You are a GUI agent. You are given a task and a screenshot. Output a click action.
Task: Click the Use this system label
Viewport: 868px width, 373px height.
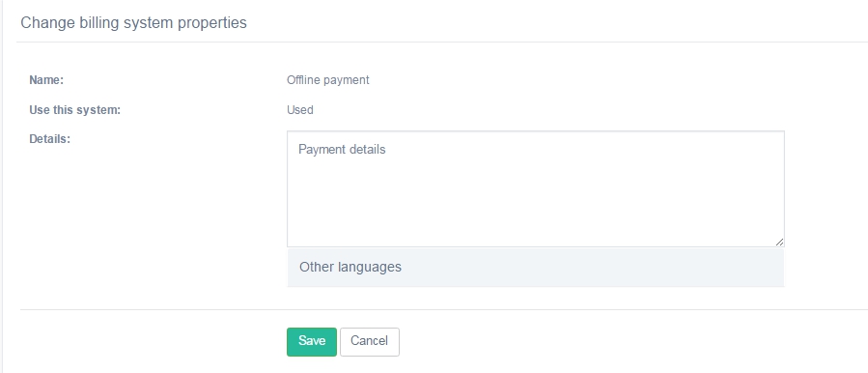tap(74, 110)
